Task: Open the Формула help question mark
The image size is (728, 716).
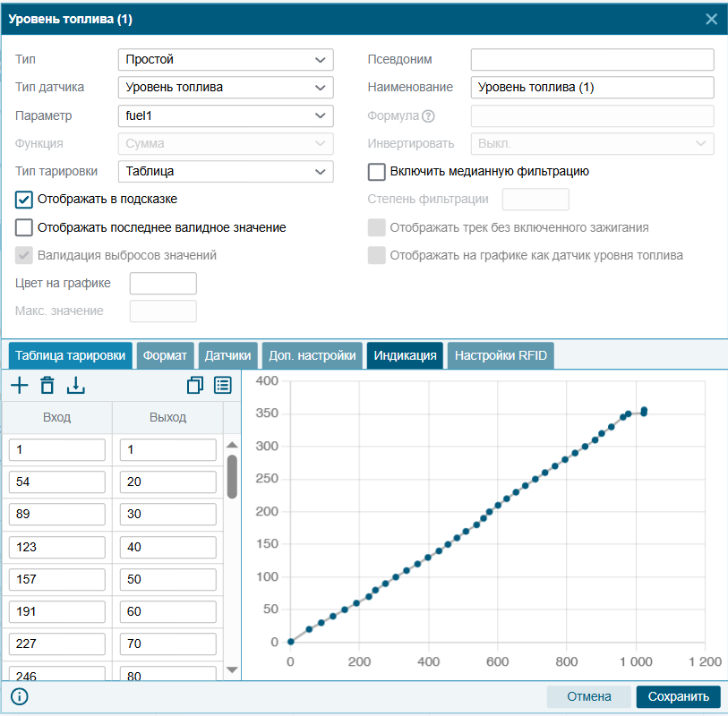Action: pos(428,116)
